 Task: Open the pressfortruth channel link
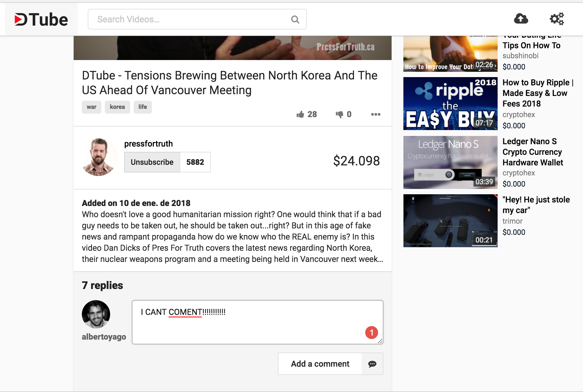[148, 144]
